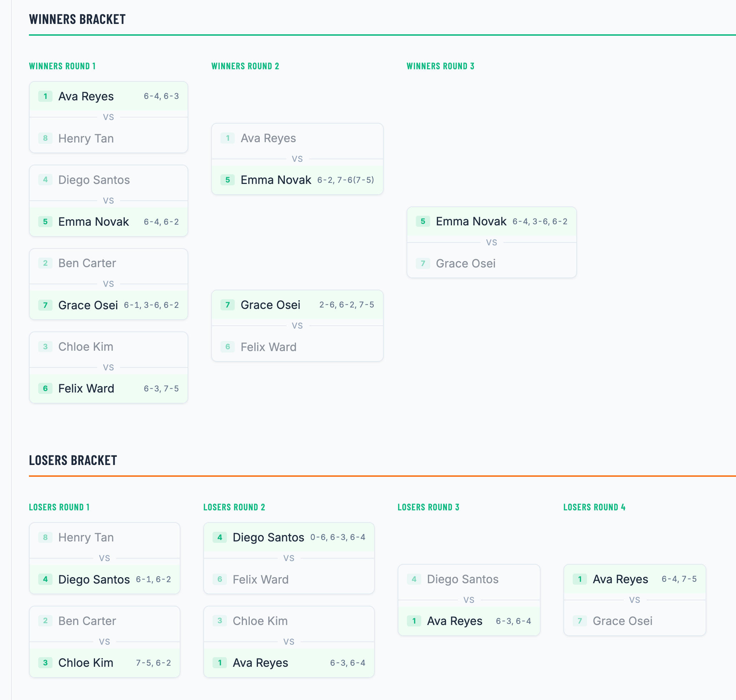This screenshot has height=700, width=736.
Task: Click seed 1 badge in Winners Round 1
Action: [45, 96]
